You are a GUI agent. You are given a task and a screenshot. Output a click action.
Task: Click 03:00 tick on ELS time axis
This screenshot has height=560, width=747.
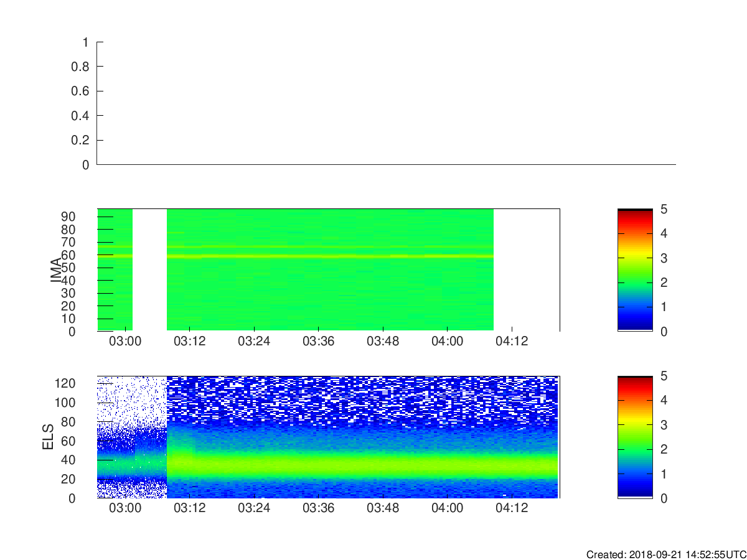tap(125, 508)
